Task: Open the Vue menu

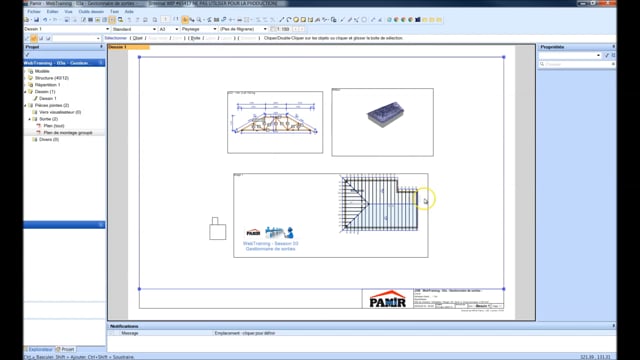Action: pyautogui.click(x=68, y=11)
